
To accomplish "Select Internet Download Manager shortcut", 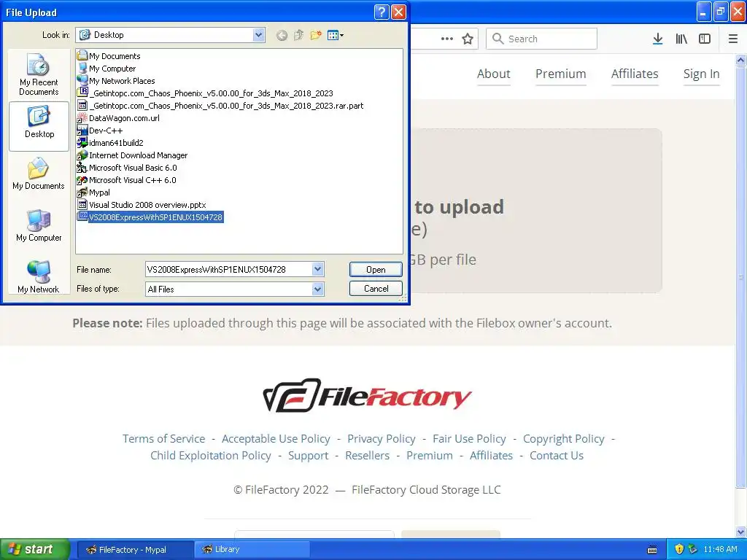I will point(133,155).
